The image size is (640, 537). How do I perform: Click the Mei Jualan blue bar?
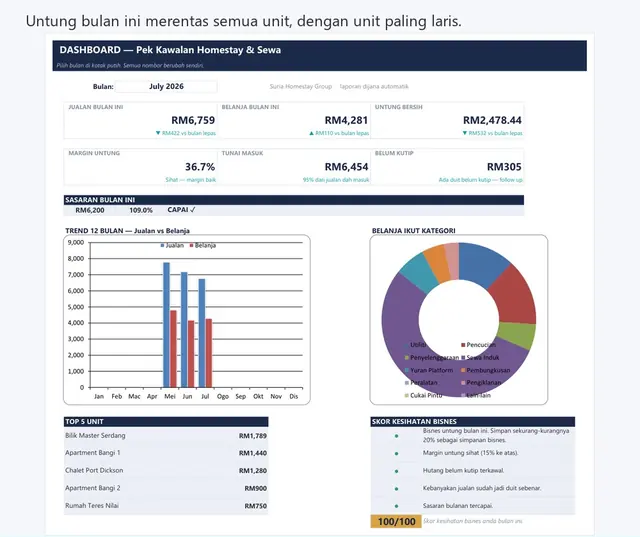tap(167, 325)
